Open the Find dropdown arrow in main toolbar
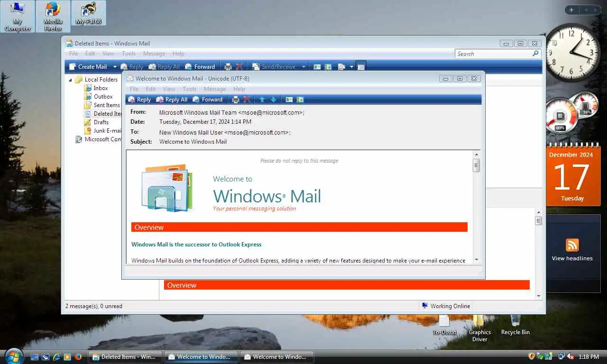Image resolution: width=607 pixels, height=364 pixels. pos(351,67)
